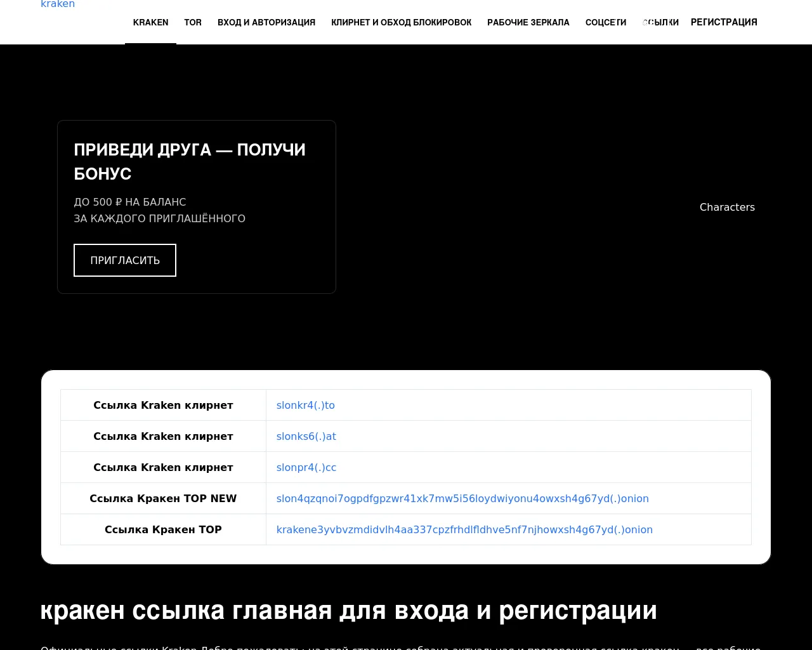
Task: Click the Characters text on banner
Action: pyautogui.click(x=727, y=207)
